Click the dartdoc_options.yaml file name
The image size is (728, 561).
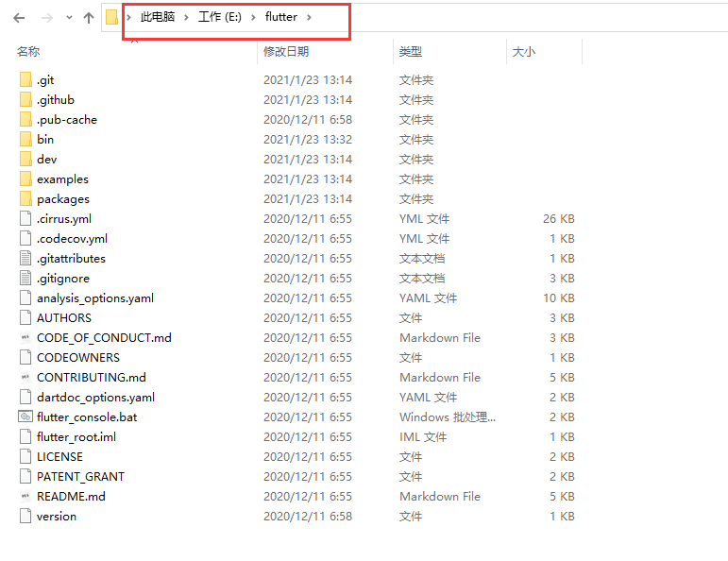(95, 398)
